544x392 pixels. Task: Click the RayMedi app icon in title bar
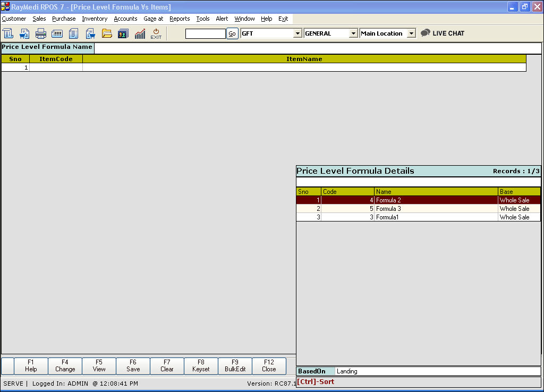pyautogui.click(x=5, y=6)
